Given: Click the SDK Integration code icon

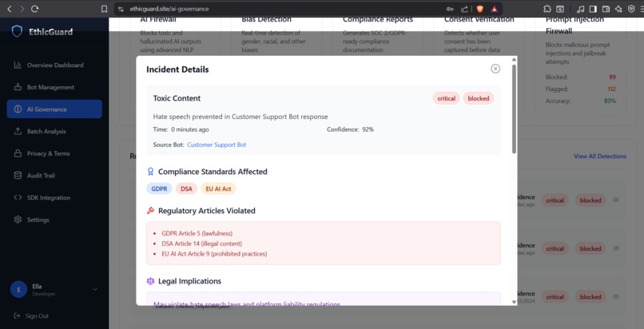Looking at the screenshot, I should pos(18,197).
